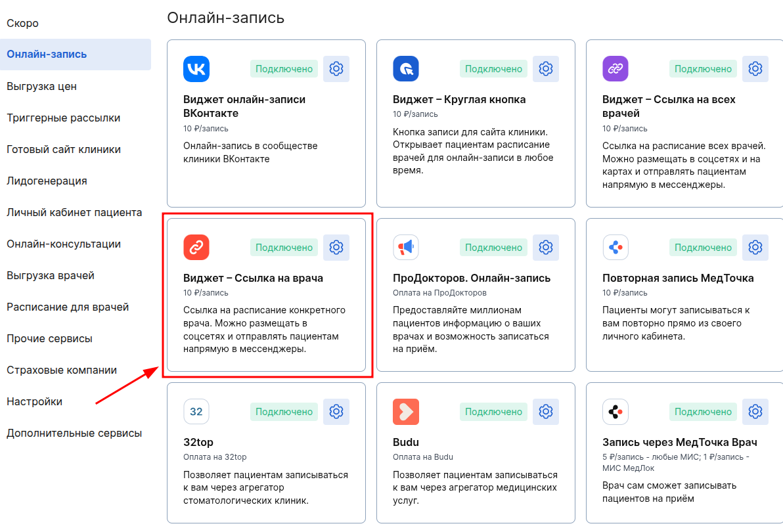Open settings gear for Круглая кнопка widget
The height and width of the screenshot is (532, 783).
click(x=546, y=69)
